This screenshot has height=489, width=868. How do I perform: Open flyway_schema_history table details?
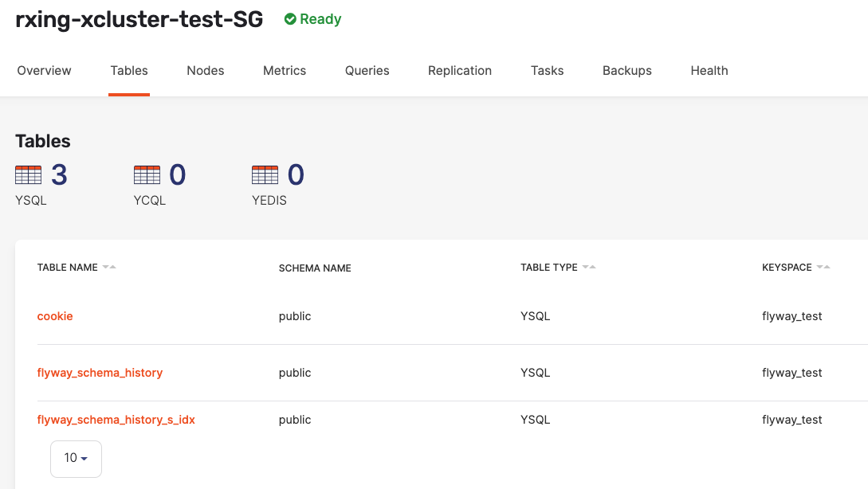(x=100, y=372)
